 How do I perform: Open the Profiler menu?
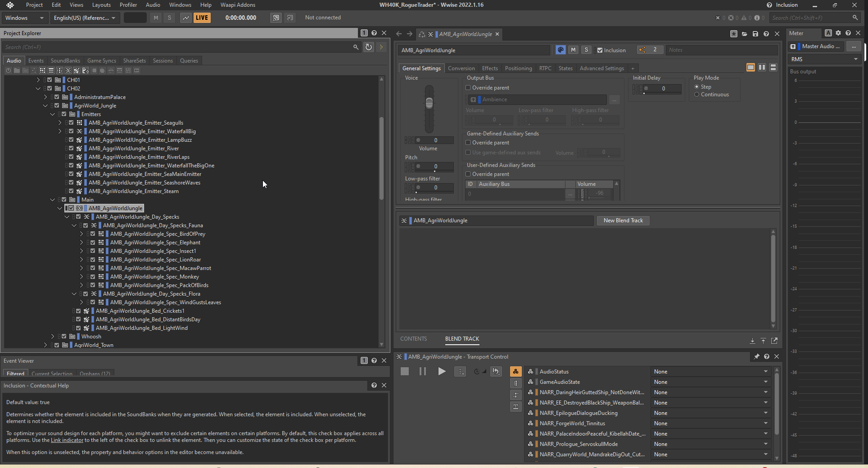click(x=128, y=4)
